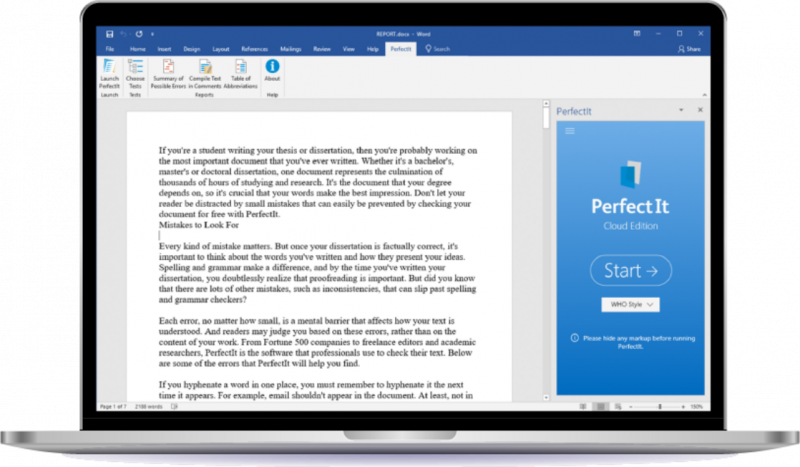This screenshot has width=800, height=467.
Task: Open the PerfectIt panel hamburger menu
Action: click(x=570, y=131)
